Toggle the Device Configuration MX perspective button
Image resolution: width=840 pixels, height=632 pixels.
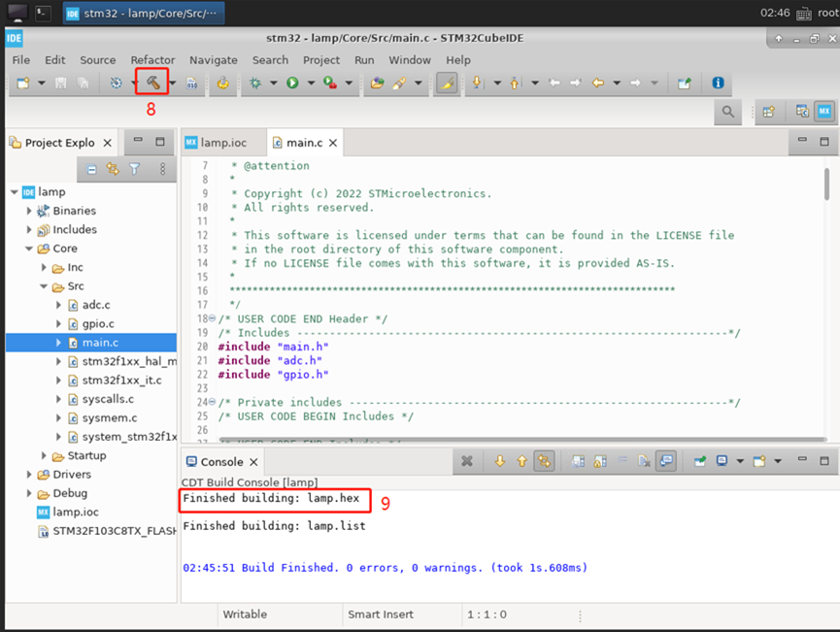click(823, 112)
